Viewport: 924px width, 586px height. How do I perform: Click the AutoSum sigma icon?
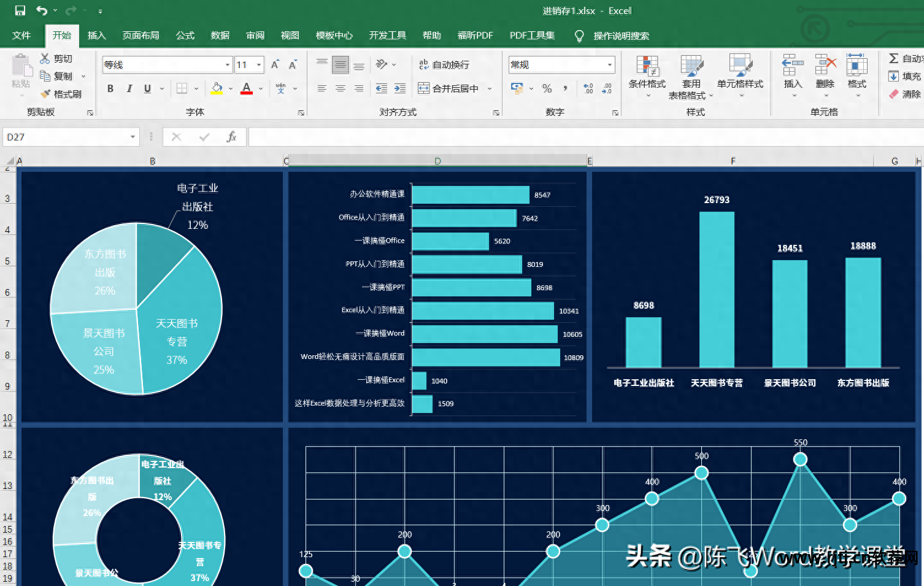[893, 58]
